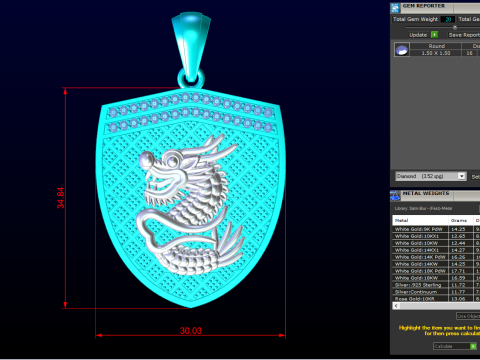Open the Diamond (3.52 spg) dropdown
The height and width of the screenshot is (360, 480).
[461, 176]
